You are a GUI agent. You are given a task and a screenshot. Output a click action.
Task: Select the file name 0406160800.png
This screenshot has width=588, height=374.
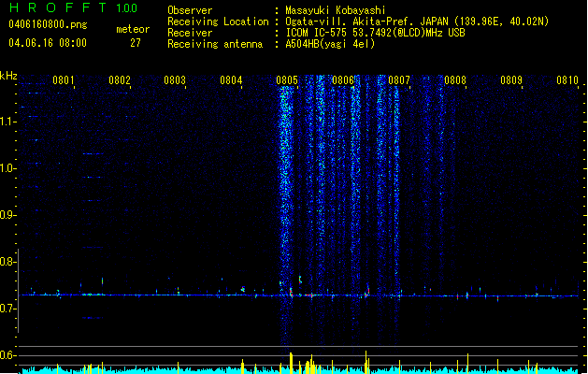tap(48, 24)
